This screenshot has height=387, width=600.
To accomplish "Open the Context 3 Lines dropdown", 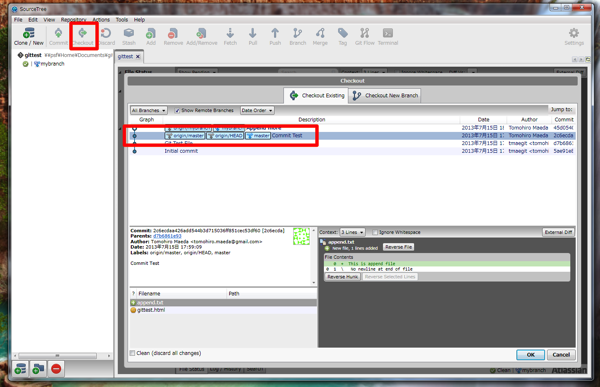I will [x=352, y=232].
